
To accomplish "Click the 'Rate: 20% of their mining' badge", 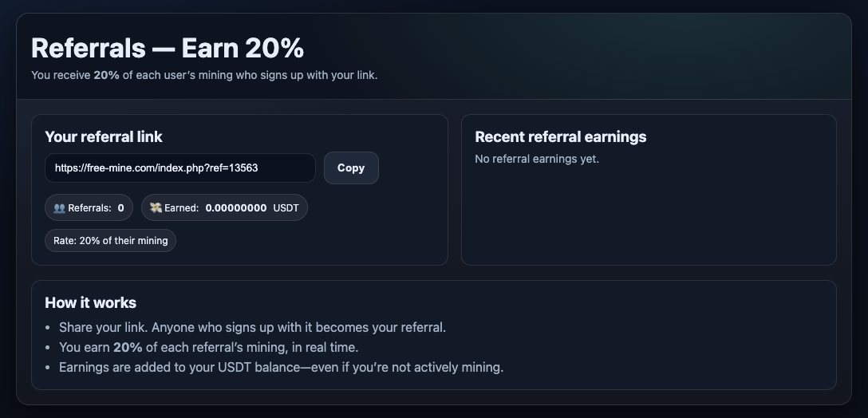I will click(x=110, y=241).
